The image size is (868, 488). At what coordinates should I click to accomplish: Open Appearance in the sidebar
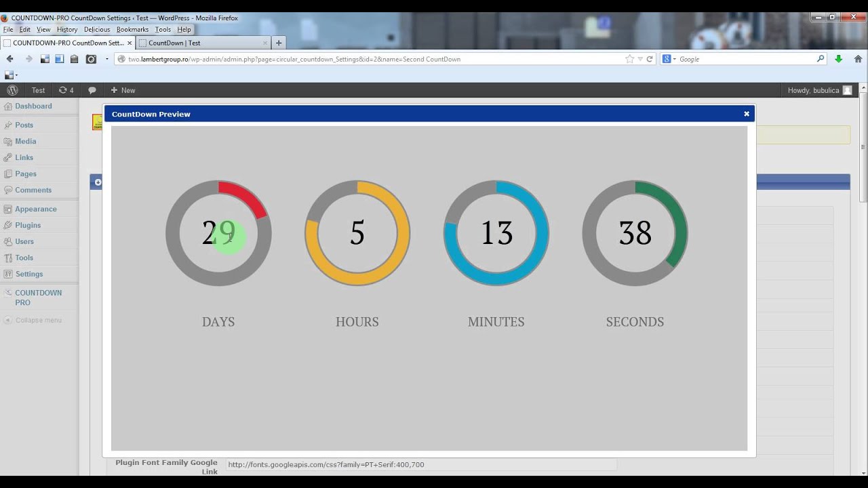35,209
